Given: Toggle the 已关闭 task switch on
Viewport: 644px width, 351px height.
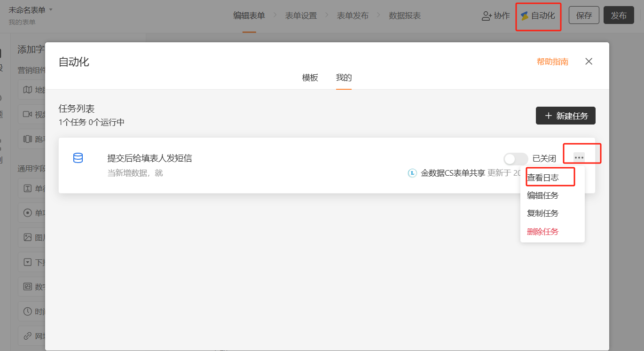Looking at the screenshot, I should 515,159.
